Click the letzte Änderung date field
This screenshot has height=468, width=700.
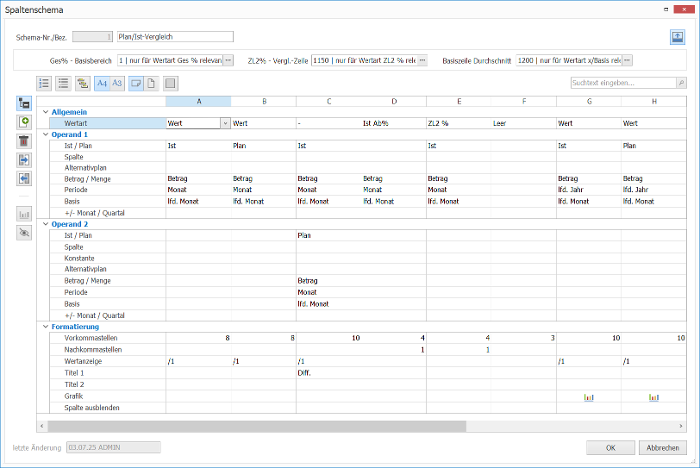coord(113,447)
